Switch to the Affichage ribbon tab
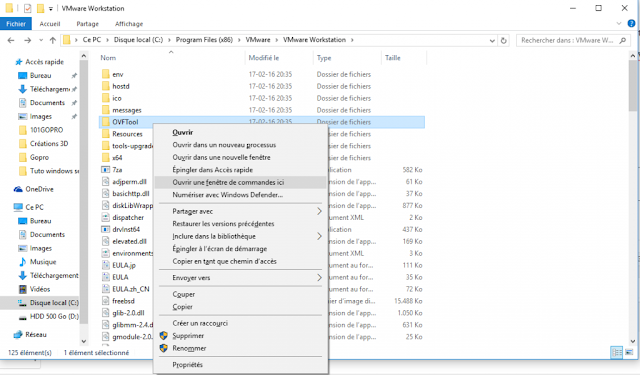The width and height of the screenshot is (640, 375). click(x=129, y=24)
